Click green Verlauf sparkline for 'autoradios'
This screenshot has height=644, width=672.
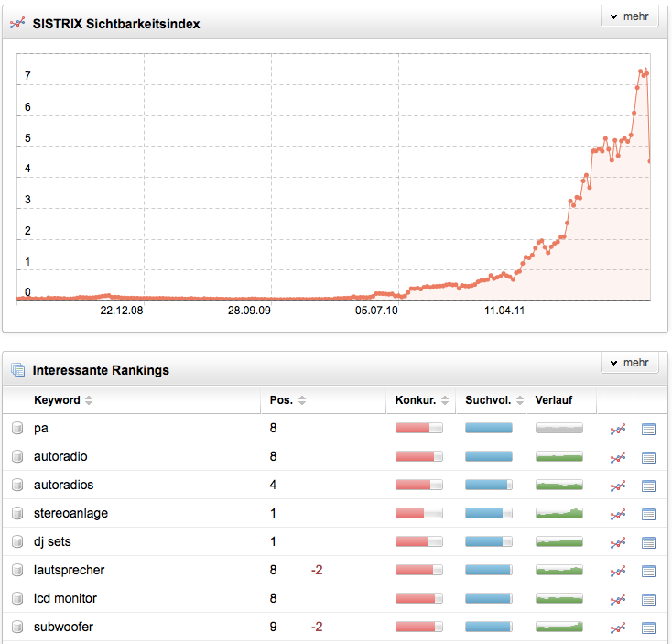[558, 486]
